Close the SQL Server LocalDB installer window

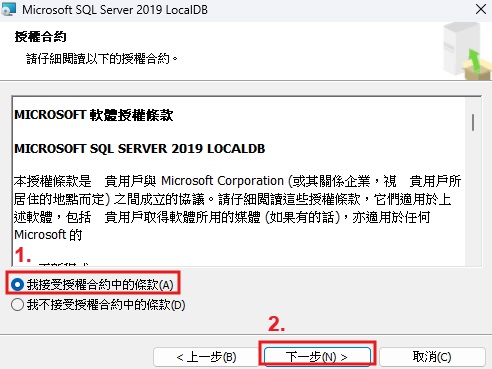481,9
